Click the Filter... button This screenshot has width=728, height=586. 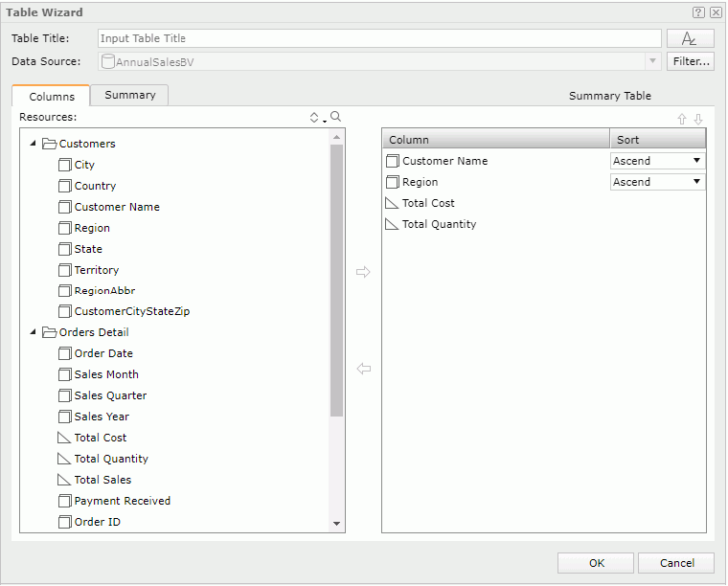click(x=690, y=61)
